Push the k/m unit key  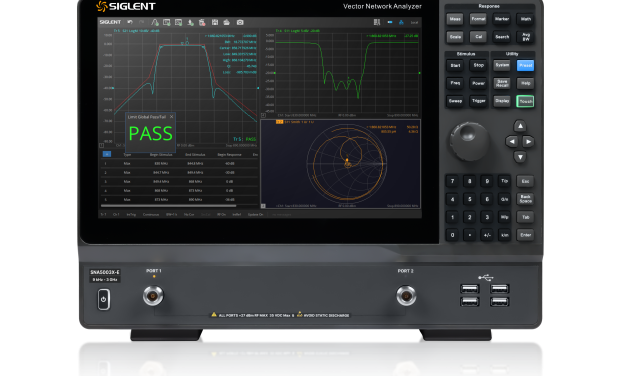coord(505,235)
